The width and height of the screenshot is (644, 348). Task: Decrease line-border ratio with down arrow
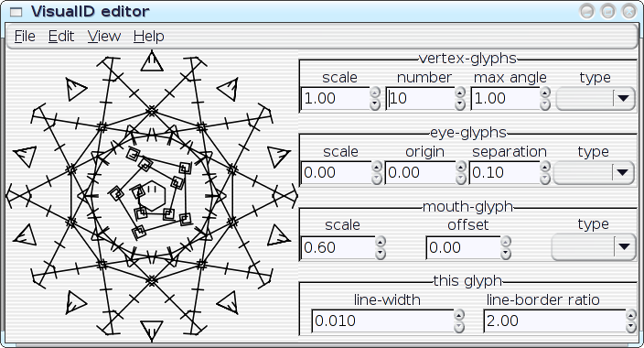tap(631, 328)
